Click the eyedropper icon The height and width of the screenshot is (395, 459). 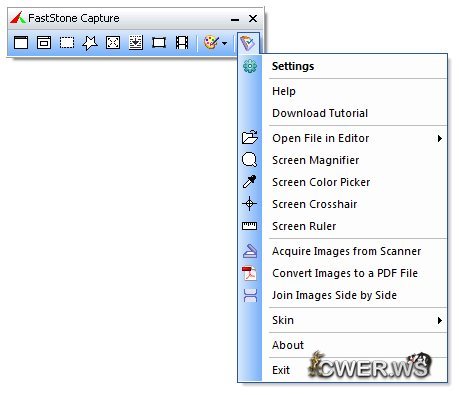(x=249, y=182)
